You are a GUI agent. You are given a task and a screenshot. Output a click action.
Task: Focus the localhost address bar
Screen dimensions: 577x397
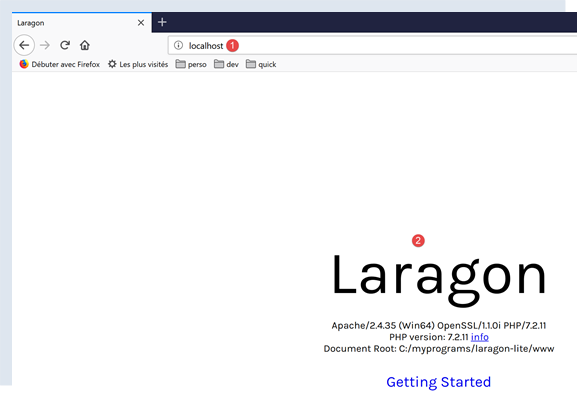[x=372, y=45]
